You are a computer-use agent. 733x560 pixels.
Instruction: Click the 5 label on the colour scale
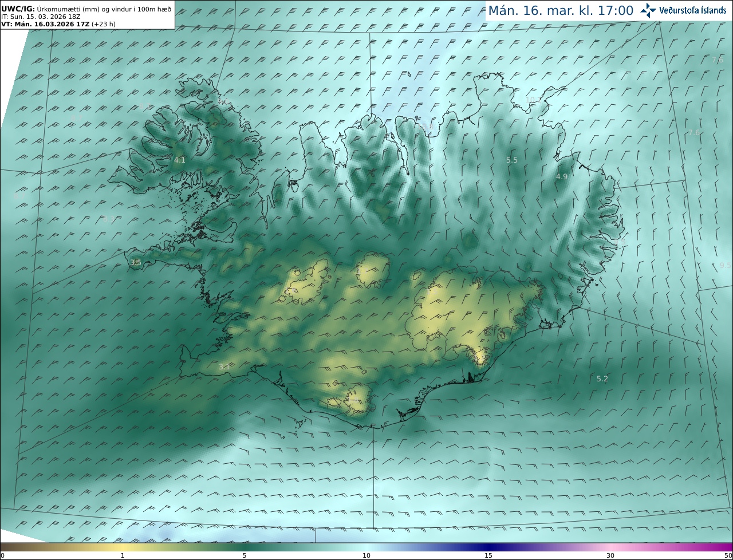(245, 555)
